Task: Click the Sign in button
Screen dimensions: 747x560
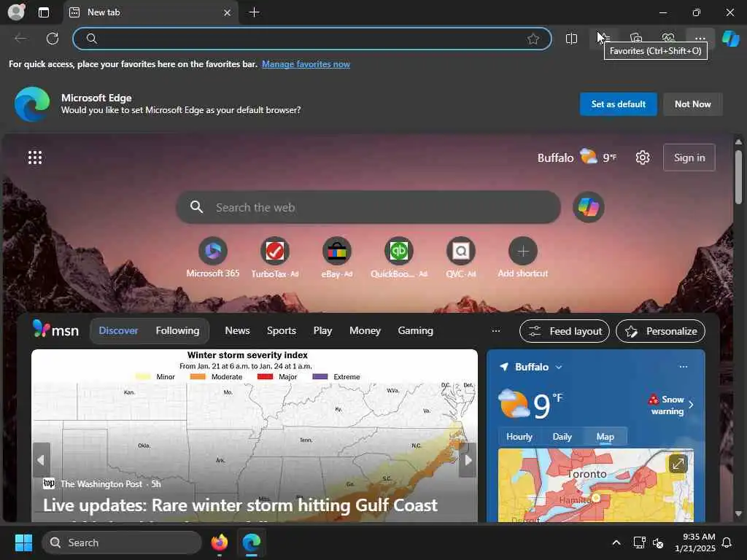Action: (689, 157)
